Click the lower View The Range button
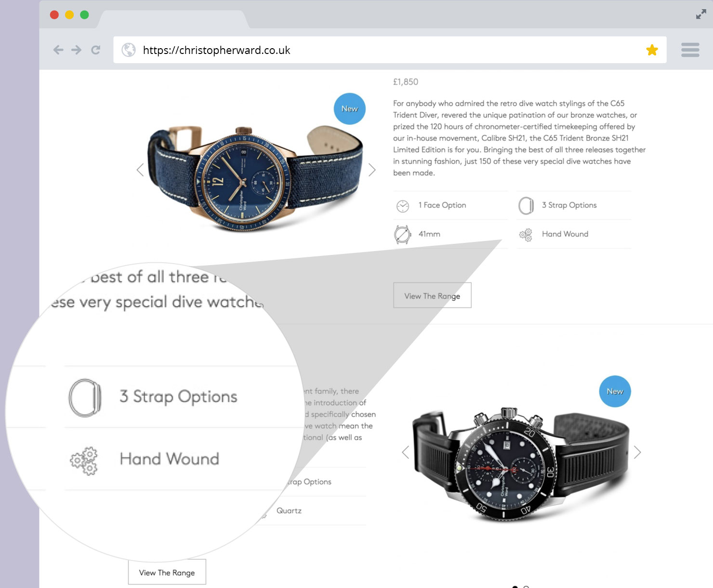 [167, 572]
